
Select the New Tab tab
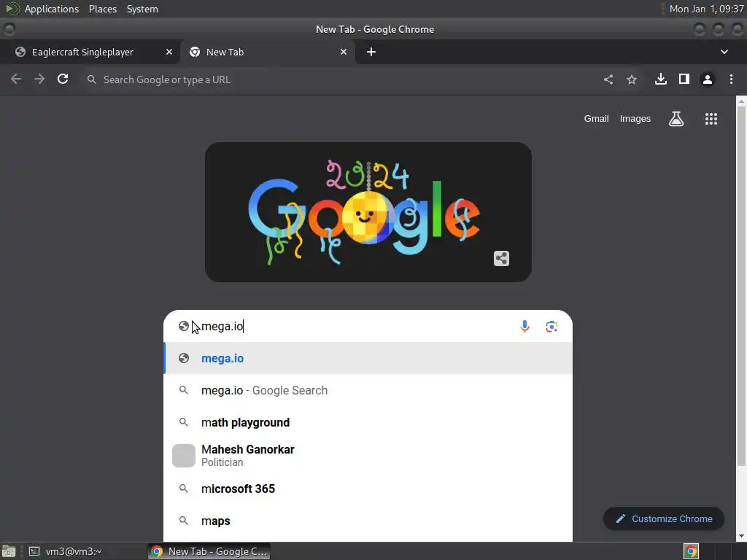(x=267, y=52)
